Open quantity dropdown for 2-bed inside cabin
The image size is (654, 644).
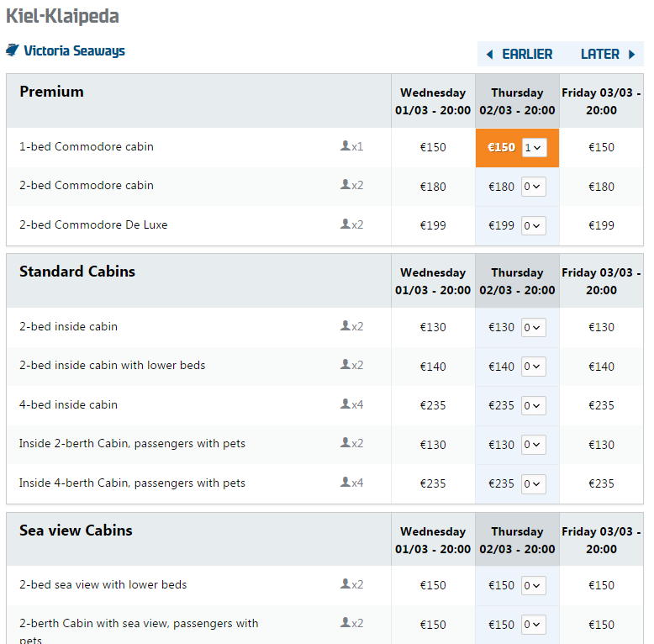[534, 327]
